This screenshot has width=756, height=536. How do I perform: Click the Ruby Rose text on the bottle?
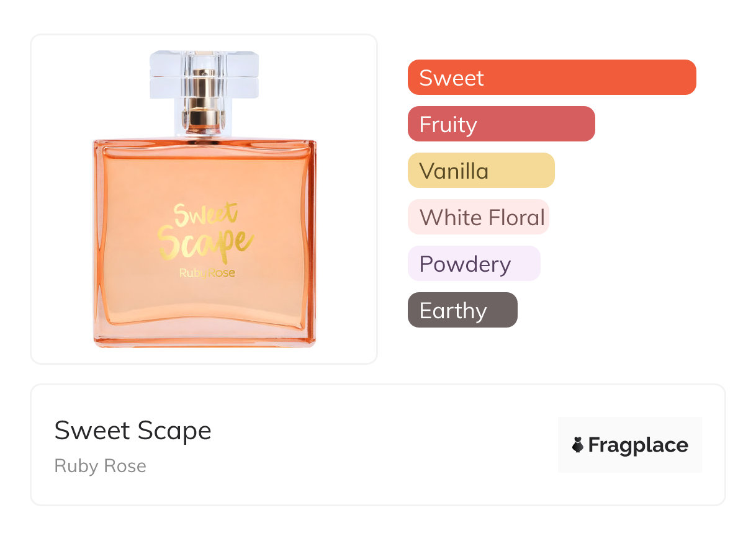pyautogui.click(x=207, y=272)
